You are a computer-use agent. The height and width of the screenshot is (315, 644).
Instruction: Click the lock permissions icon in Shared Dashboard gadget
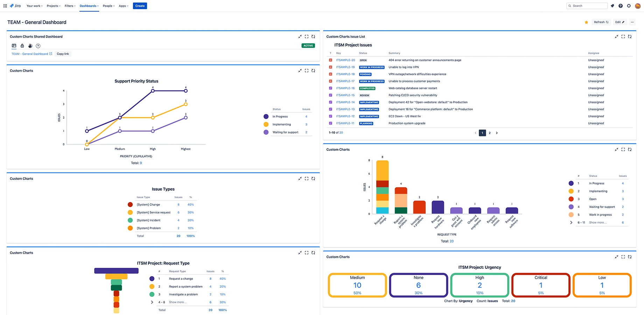click(22, 45)
